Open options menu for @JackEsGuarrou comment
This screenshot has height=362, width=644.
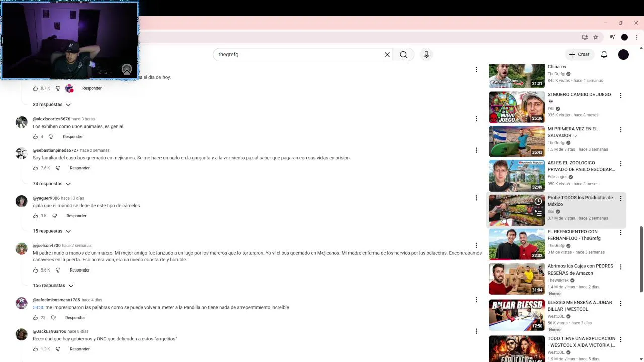tap(476, 331)
